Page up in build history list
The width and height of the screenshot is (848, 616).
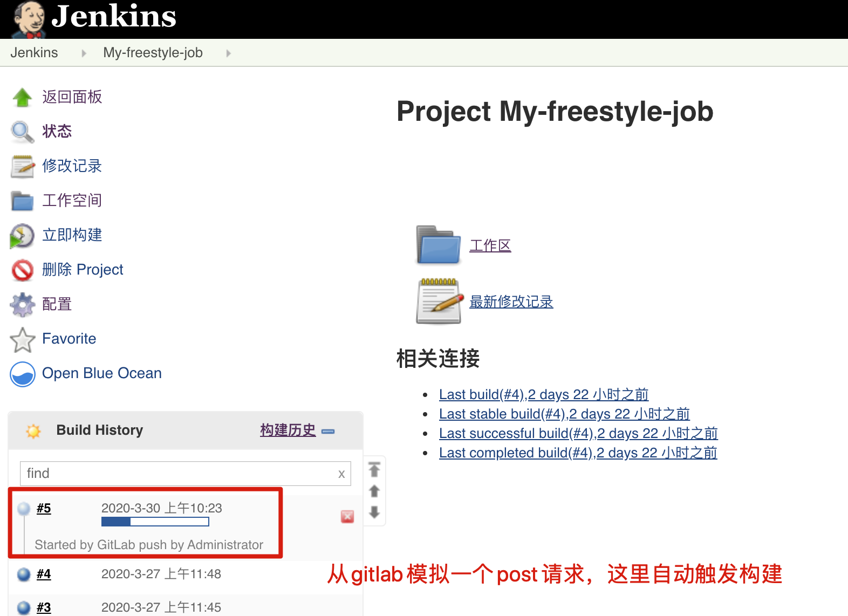click(374, 491)
